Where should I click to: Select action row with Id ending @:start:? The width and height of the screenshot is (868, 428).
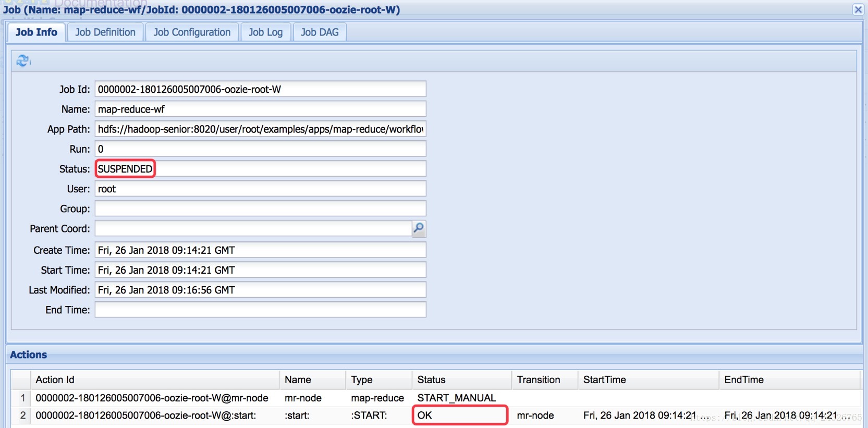pos(435,415)
